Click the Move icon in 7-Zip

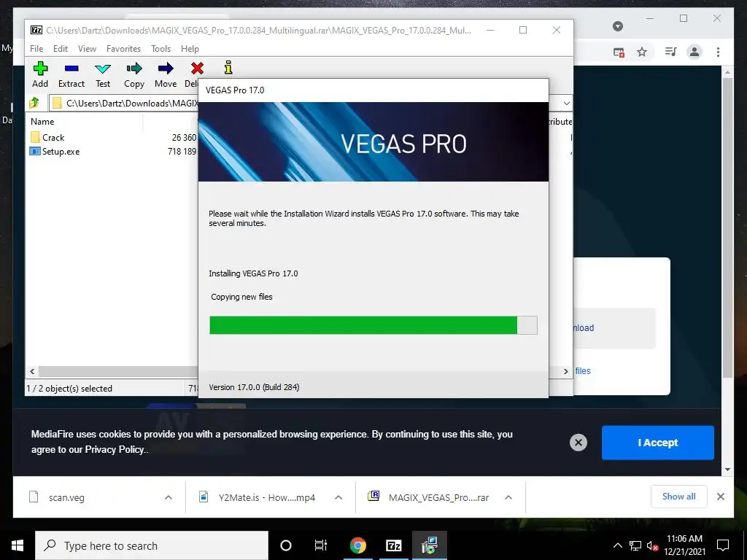166,69
